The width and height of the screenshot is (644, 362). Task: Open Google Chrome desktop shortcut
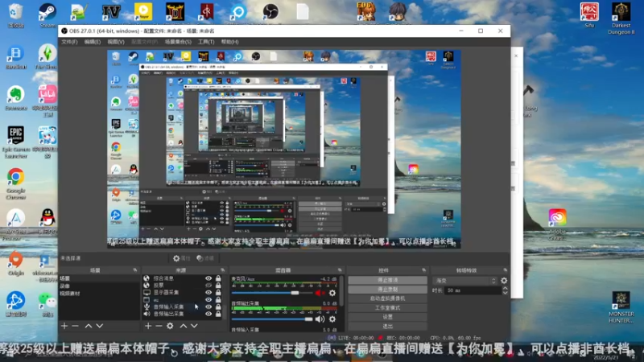point(15,184)
